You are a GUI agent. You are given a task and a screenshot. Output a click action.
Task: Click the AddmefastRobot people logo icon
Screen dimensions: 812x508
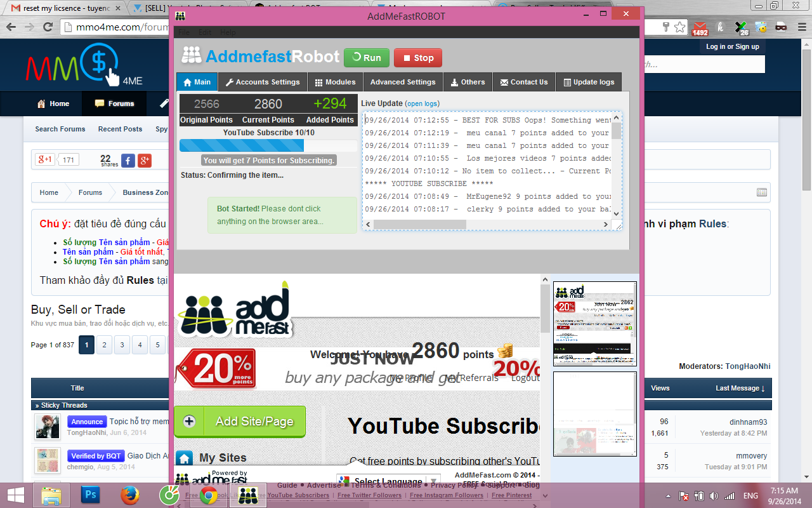(x=191, y=55)
